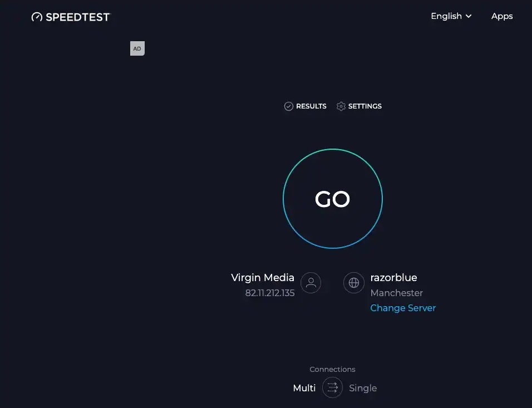
Task: Open server selection via Change Server
Action: tap(403, 308)
